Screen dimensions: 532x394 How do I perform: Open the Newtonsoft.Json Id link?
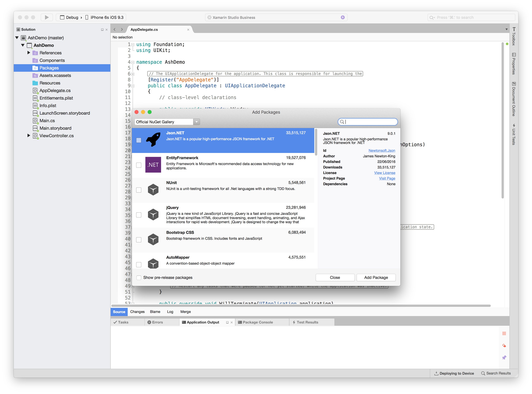tap(382, 150)
